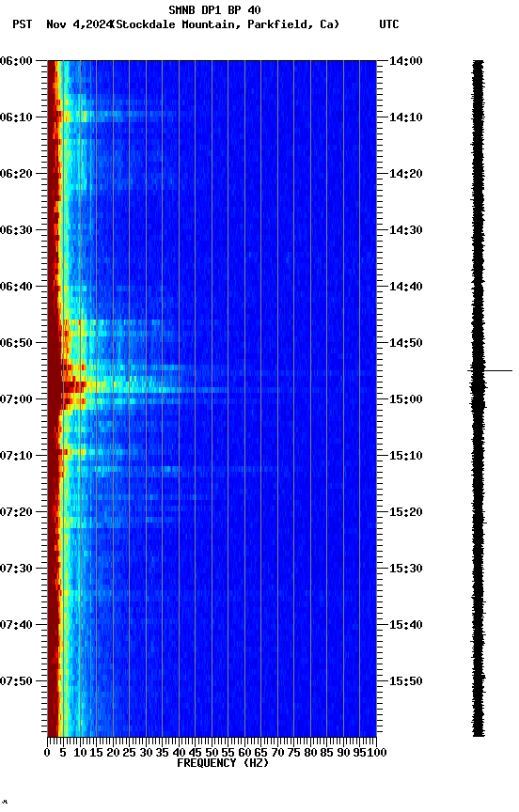Click the 95 Hz frequency axis label

coord(358,753)
